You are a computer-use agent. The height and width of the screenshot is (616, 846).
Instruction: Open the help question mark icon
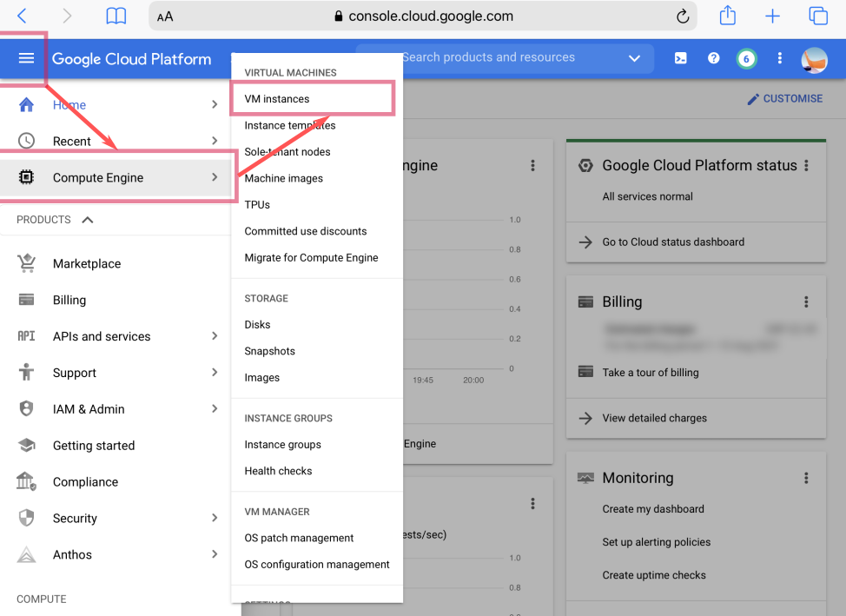pyautogui.click(x=713, y=58)
